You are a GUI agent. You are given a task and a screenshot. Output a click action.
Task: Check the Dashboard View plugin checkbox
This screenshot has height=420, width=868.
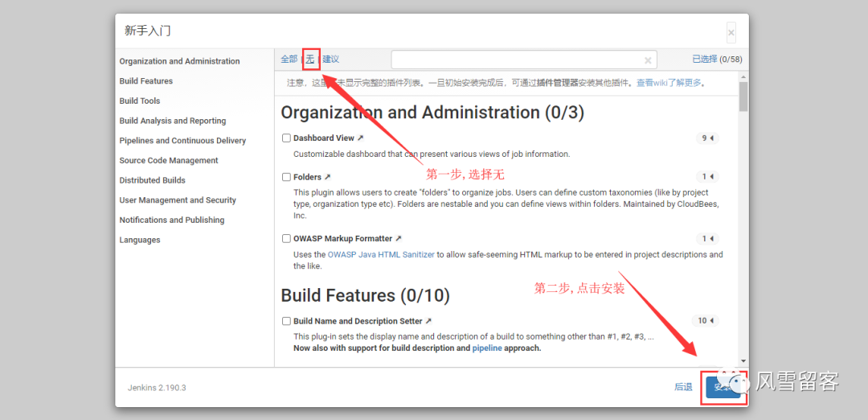click(286, 138)
